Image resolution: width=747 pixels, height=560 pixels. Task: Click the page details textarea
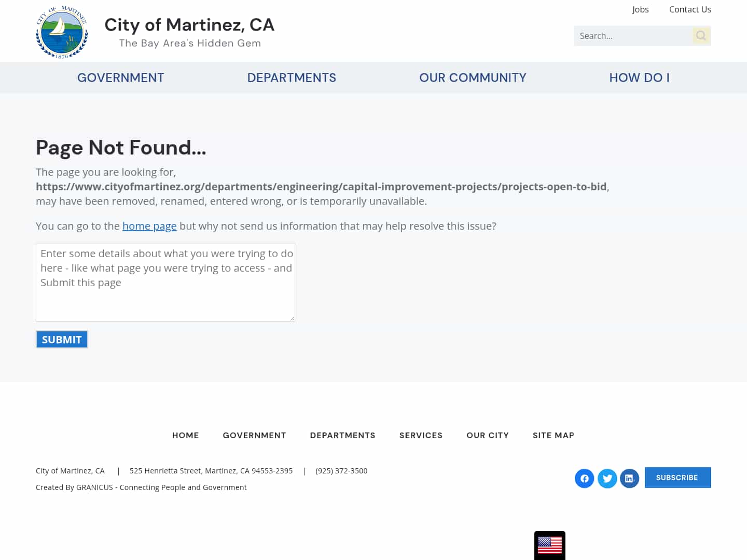pos(165,283)
